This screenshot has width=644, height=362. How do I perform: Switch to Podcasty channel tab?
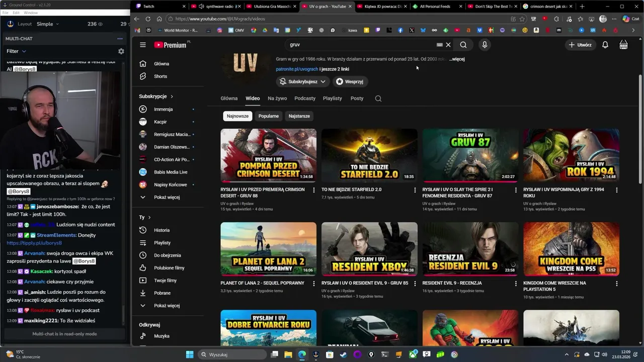(305, 99)
